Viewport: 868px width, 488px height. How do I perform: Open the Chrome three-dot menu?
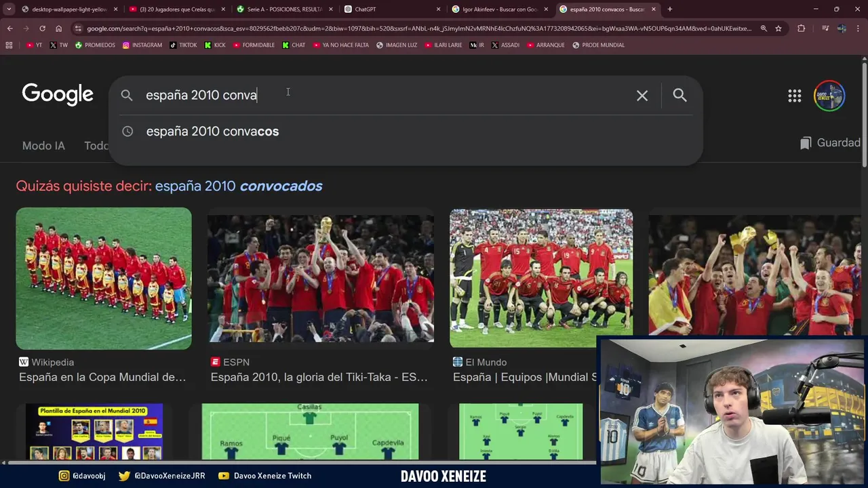point(859,28)
